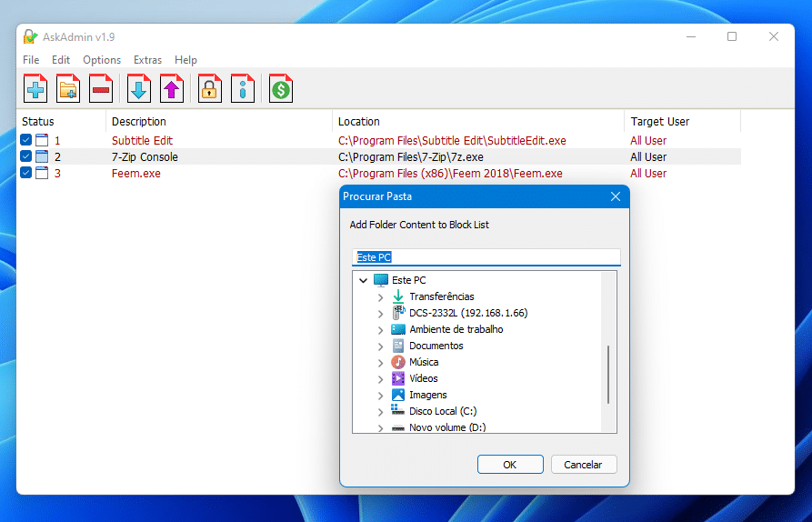Open the Options menu

point(102,59)
